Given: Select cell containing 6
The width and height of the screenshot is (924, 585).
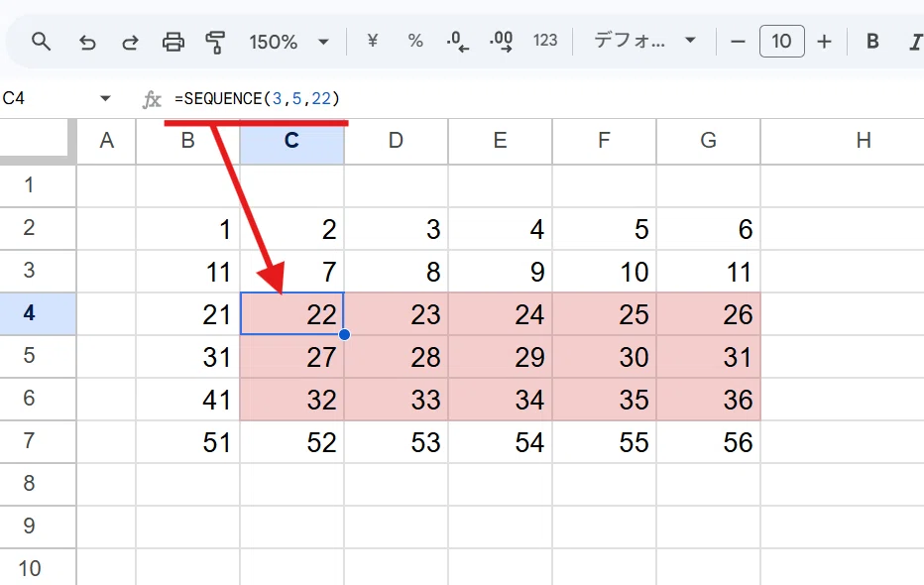Looking at the screenshot, I should point(708,229).
